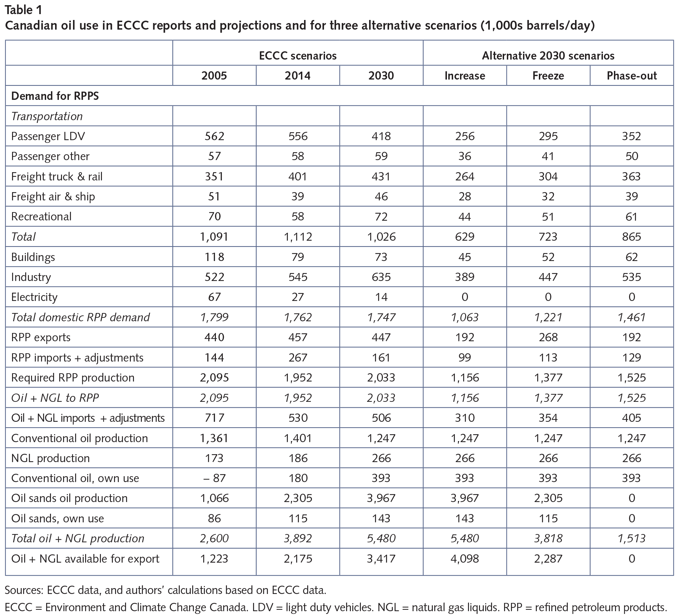Click the "Buildings" row label
Image resolution: width=679 pixels, height=616 pixels.
pyautogui.click(x=33, y=257)
